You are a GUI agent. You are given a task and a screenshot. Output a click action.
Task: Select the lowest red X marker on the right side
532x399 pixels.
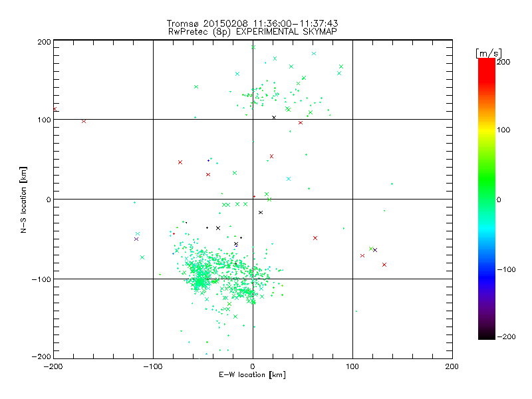pyautogui.click(x=384, y=265)
